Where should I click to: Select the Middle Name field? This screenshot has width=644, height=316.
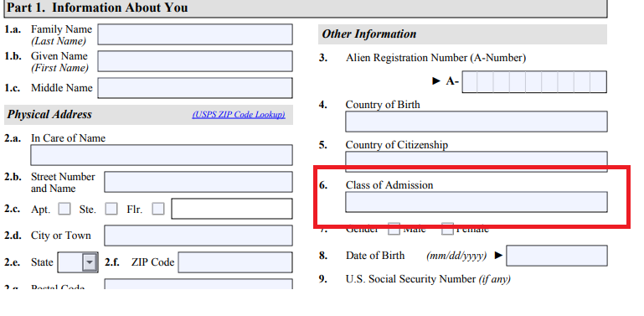click(195, 88)
